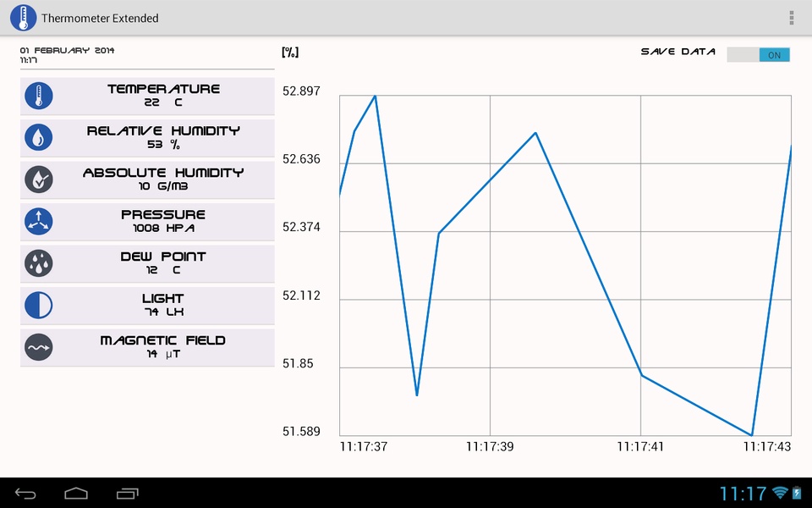Tap the 11:17 time under the date

click(x=29, y=60)
